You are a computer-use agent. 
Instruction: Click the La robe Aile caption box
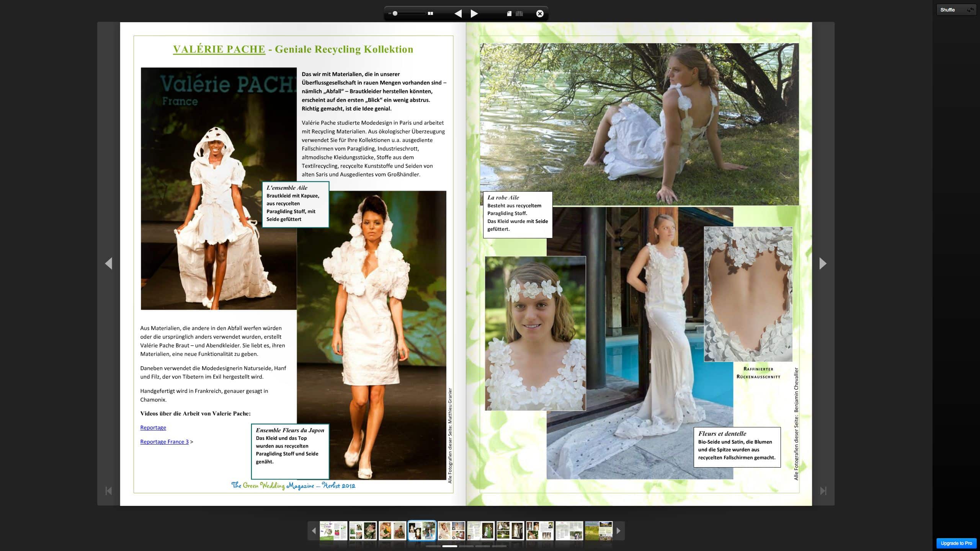click(x=518, y=215)
